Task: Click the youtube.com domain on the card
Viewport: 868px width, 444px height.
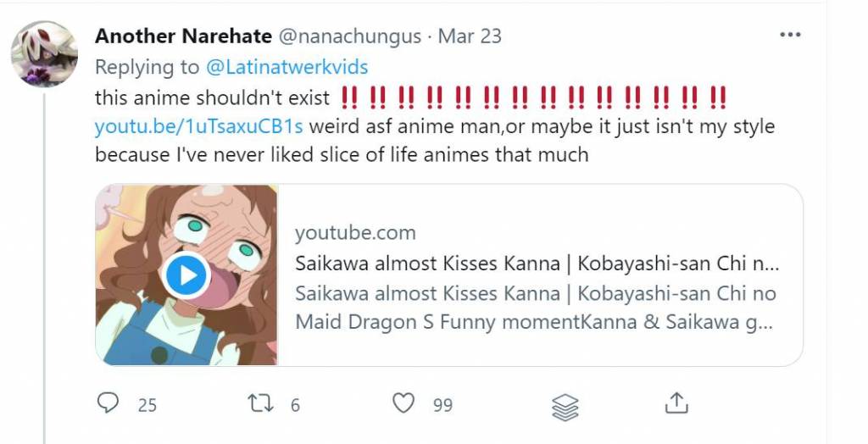Action: [x=355, y=233]
